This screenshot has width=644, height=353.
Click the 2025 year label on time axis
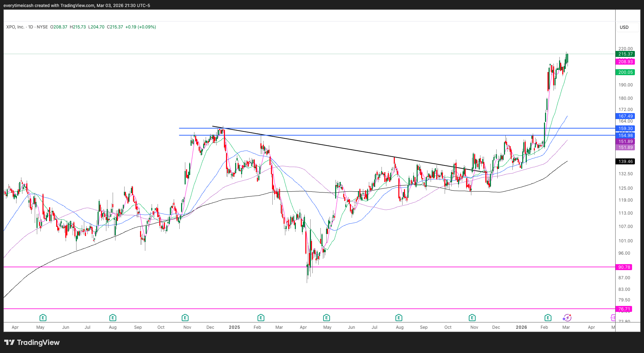[x=234, y=327]
